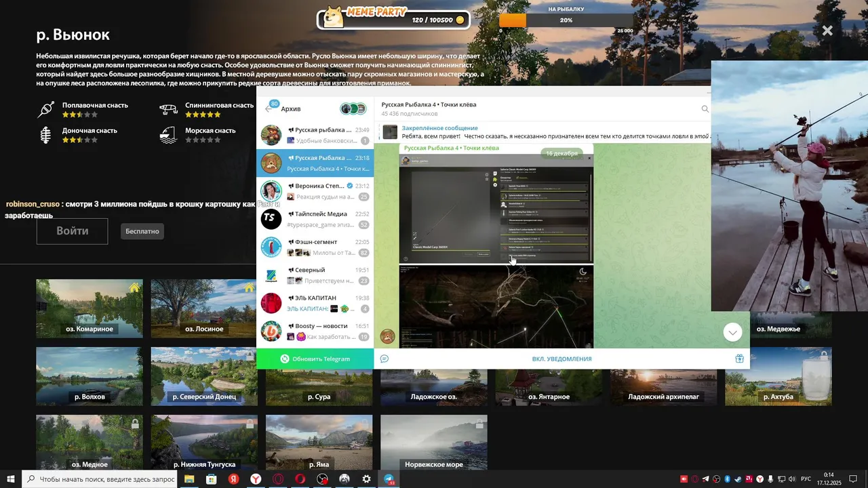Open the ЭЛЬ КАПИТАН chat

[x=315, y=303]
